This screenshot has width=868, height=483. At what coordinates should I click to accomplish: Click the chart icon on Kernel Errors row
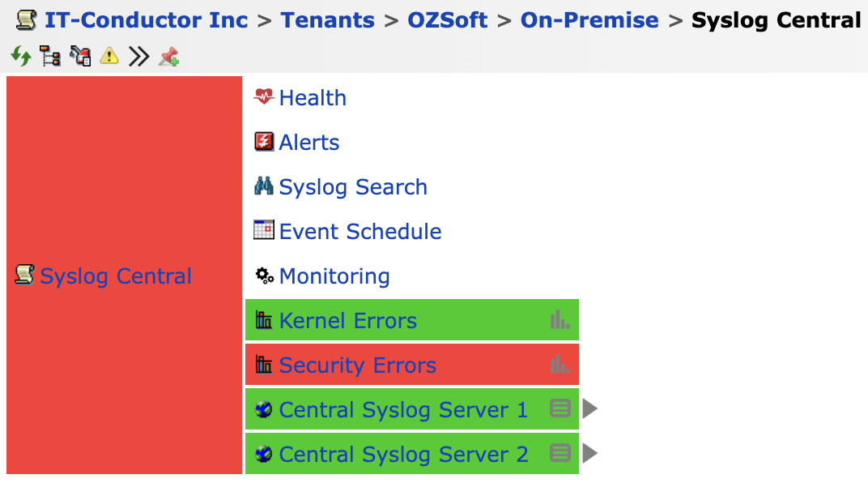pos(560,319)
